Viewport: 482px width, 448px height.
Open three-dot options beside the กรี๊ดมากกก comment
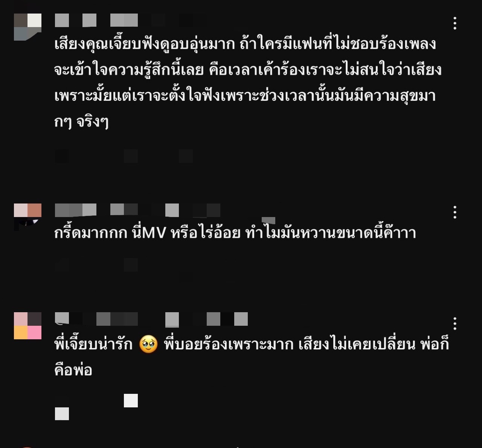[x=455, y=212]
